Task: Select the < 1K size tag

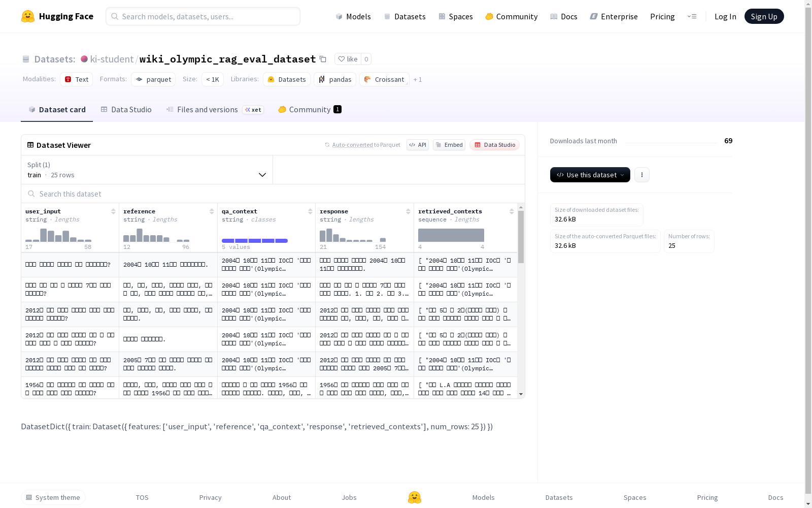Action: (x=212, y=79)
